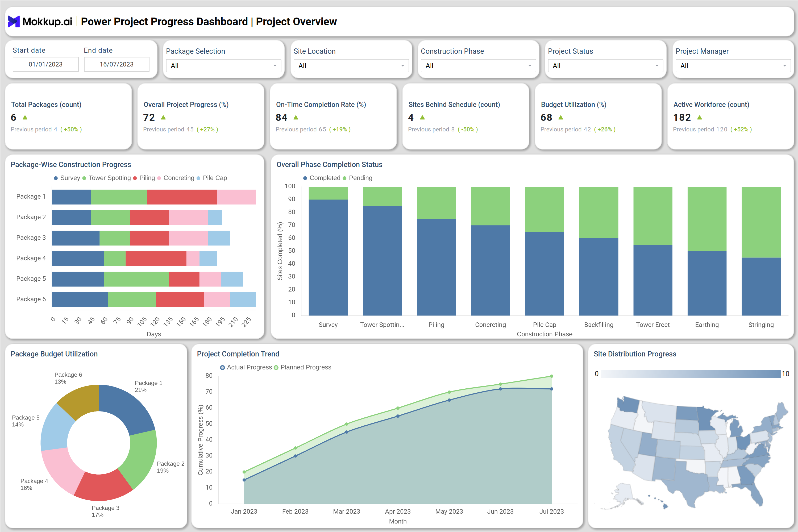Screen dimensions: 798x532
Task: Open the Construction Phase dropdown
Action: click(x=478, y=65)
